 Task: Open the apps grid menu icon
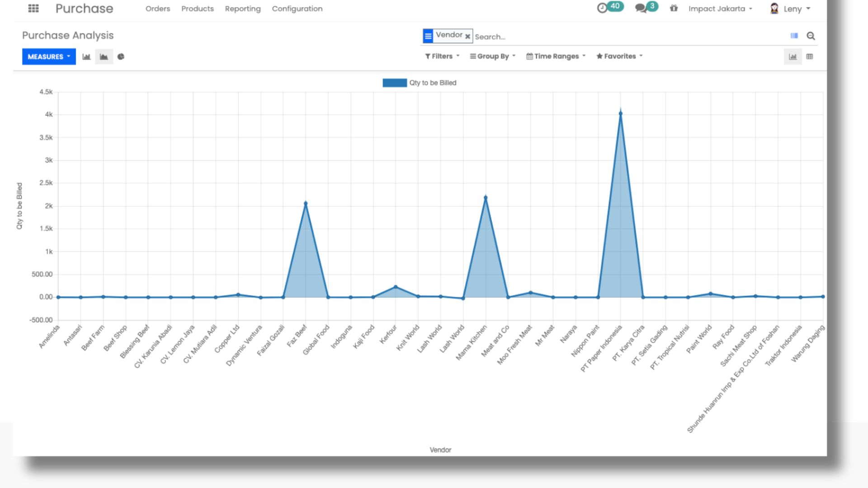[33, 9]
